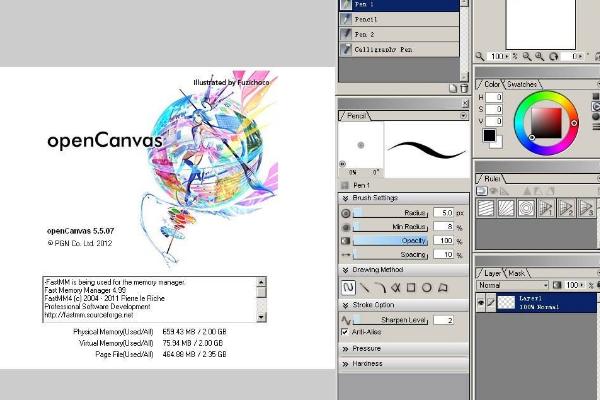Screen dimensions: 600x400
Task: Click the reset rotation icon
Action: tap(553, 57)
